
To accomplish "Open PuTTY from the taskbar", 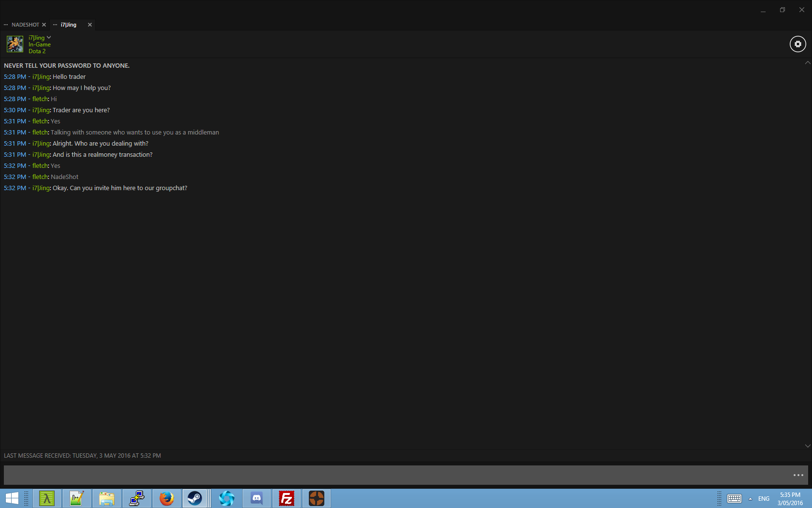I will [137, 498].
